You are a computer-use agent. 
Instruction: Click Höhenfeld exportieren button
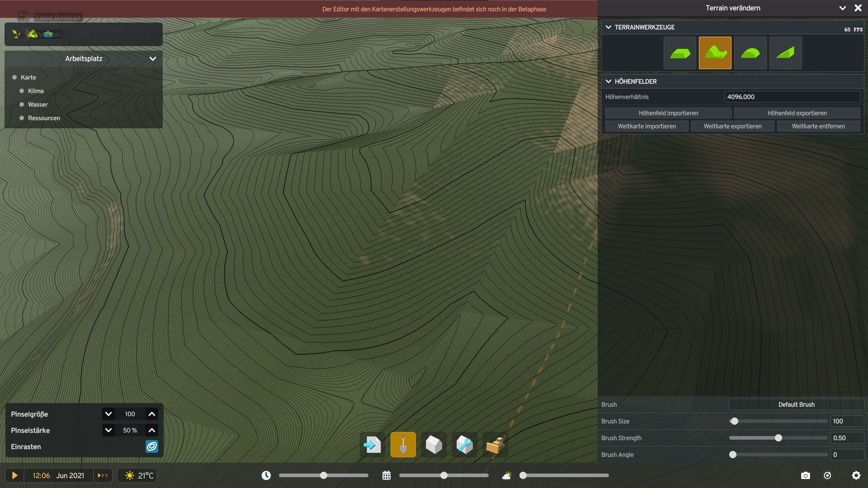(797, 113)
